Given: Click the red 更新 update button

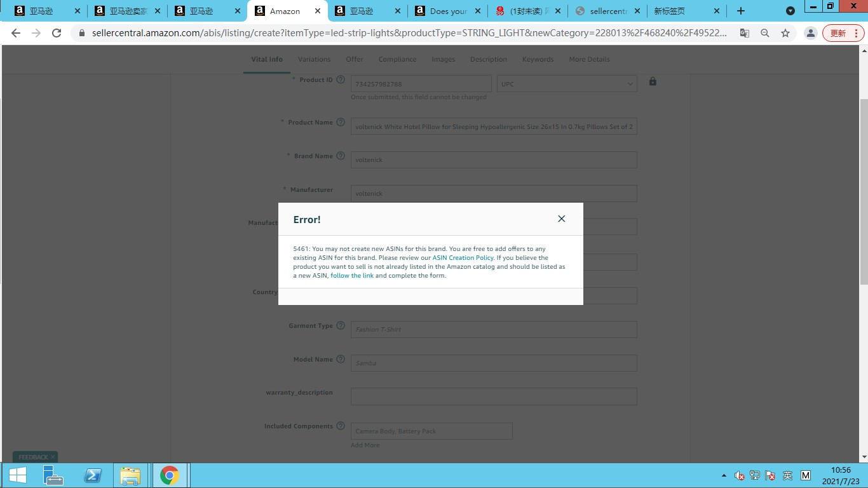Looking at the screenshot, I should click(843, 33).
